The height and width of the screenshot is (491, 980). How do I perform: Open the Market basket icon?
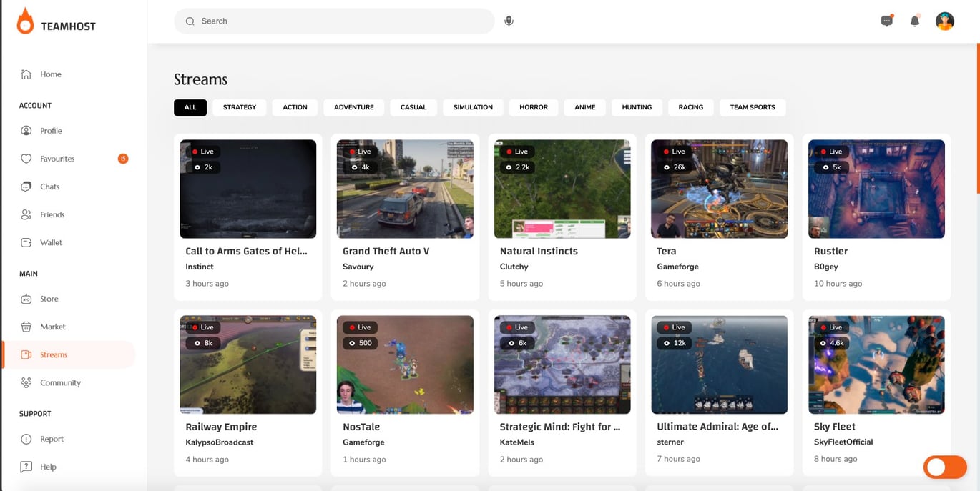click(26, 327)
